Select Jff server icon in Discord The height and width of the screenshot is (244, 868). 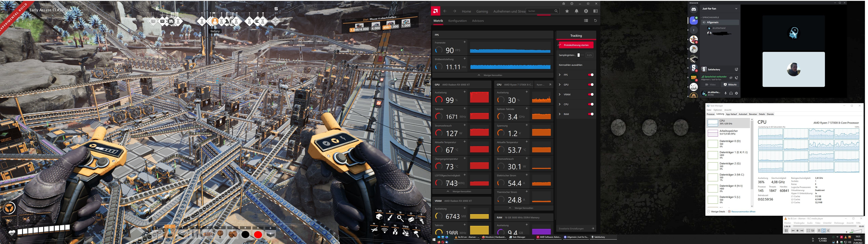[693, 21]
